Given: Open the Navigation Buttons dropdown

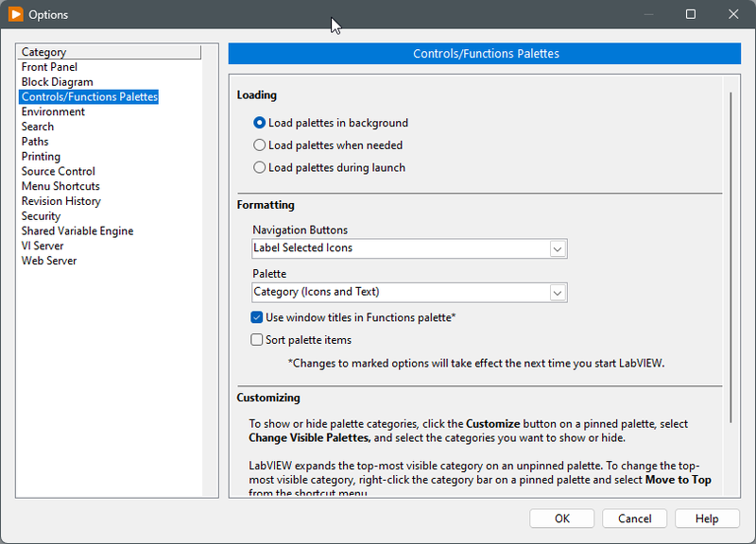Looking at the screenshot, I should pyautogui.click(x=558, y=249).
